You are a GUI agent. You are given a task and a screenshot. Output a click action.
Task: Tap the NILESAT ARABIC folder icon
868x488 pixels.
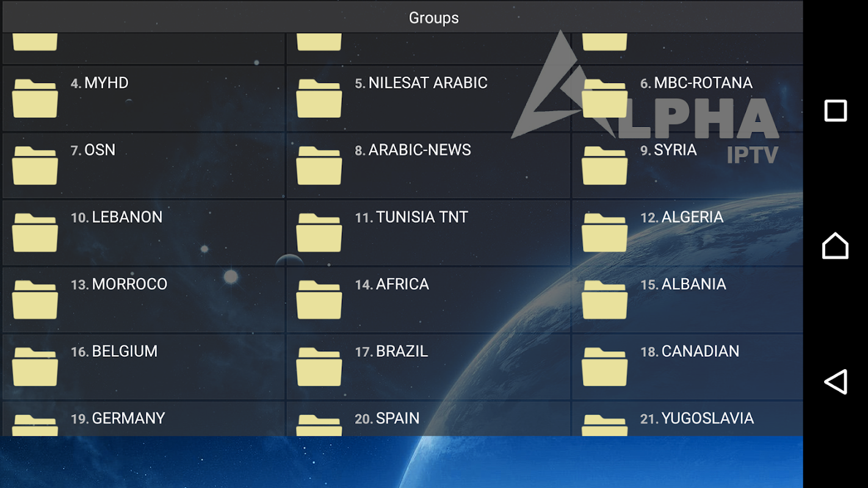tap(319, 98)
